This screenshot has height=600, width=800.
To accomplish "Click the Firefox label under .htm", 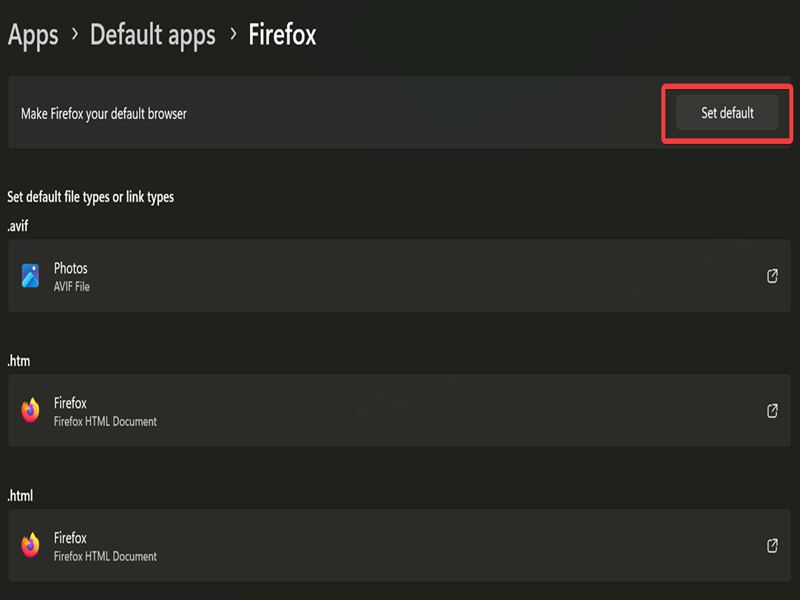I will (70, 403).
